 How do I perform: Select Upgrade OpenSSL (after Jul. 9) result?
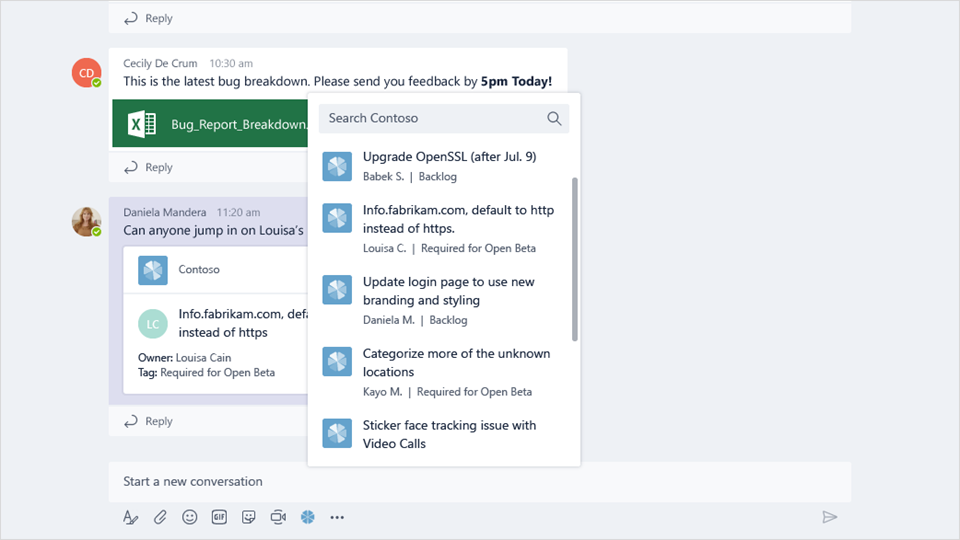[444, 166]
